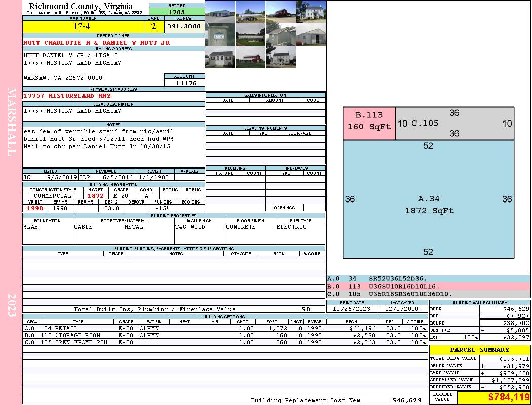Click the note line about Daniel Hutt Sr
Viewport: 532px width, 405px height.
pos(98,139)
